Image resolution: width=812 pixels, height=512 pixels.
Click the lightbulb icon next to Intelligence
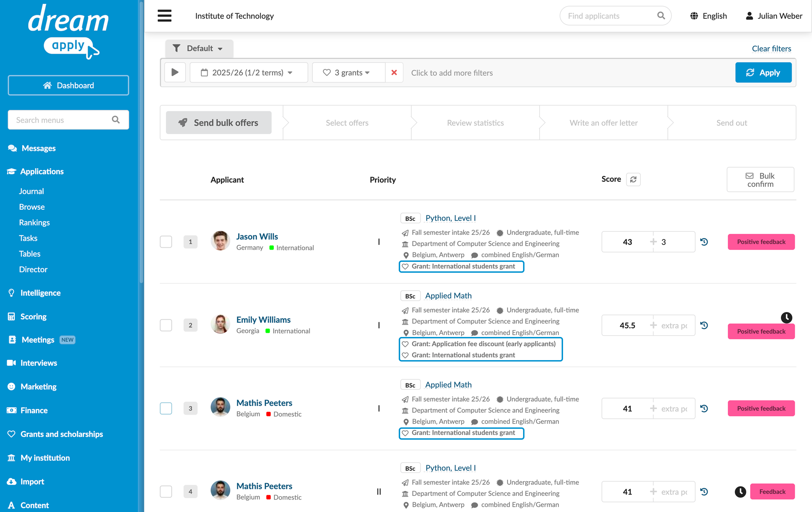point(11,293)
